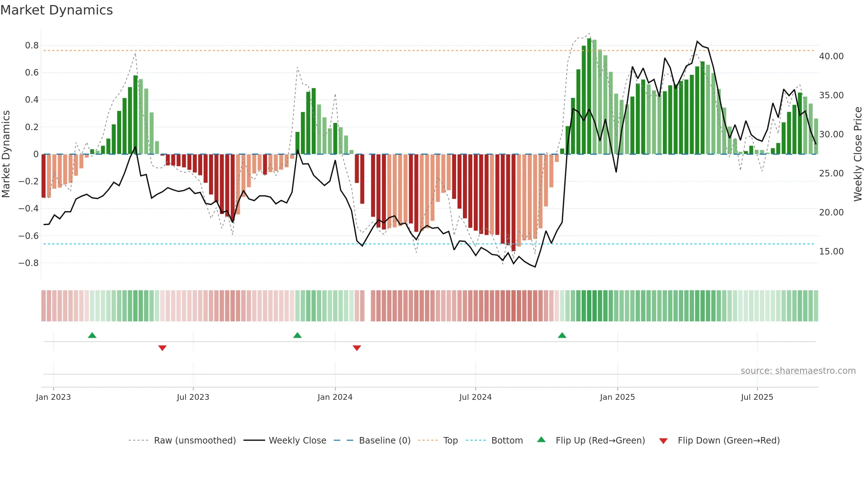Select the red flip-down marker before Jul 2023
868x488 pixels.
coord(162,348)
